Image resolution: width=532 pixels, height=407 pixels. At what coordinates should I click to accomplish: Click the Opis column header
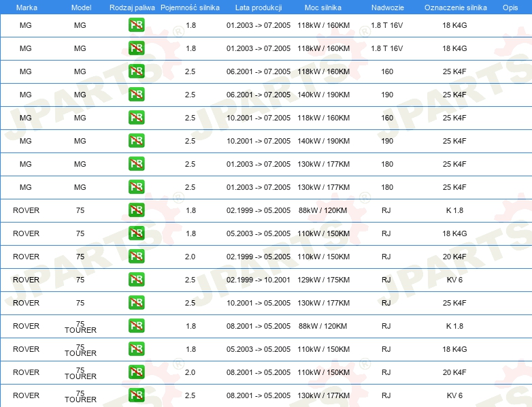click(510, 7)
